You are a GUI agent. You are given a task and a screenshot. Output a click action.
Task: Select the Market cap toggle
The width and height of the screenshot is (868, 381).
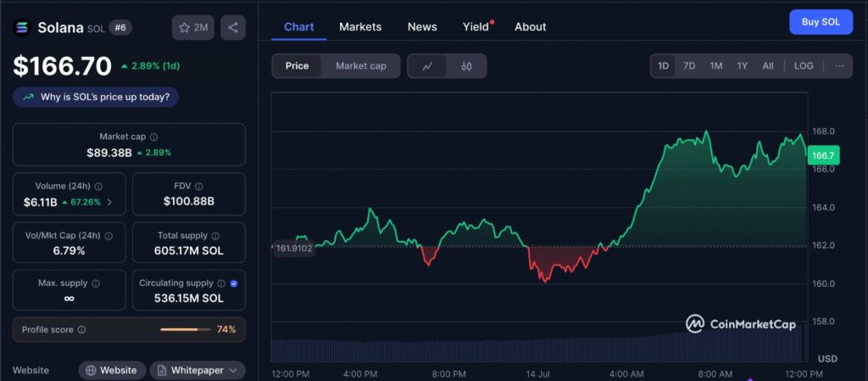pos(361,66)
